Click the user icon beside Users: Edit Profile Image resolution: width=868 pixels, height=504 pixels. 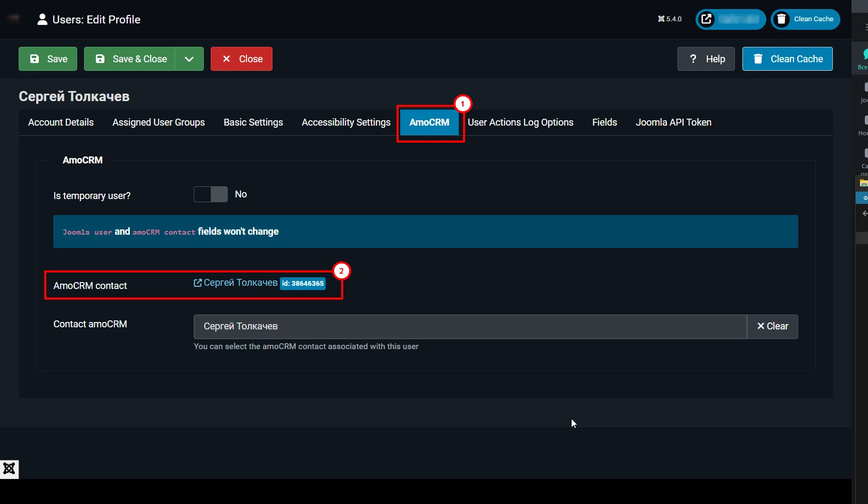pos(42,19)
